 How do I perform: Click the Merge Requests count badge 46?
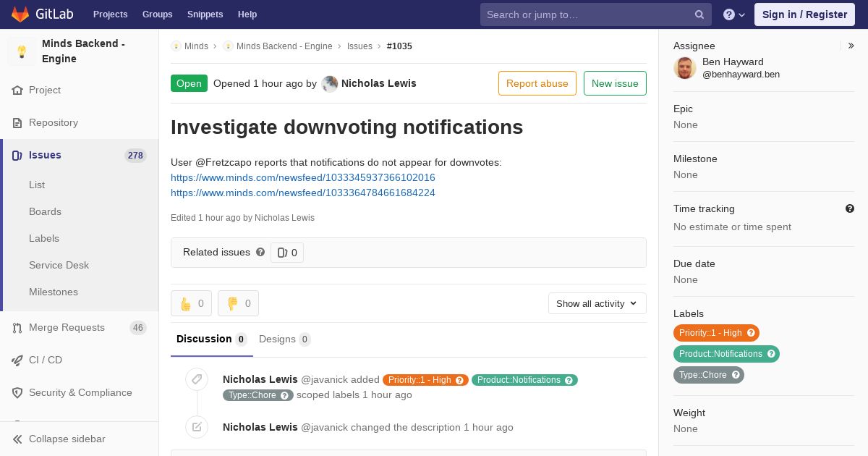tap(137, 328)
